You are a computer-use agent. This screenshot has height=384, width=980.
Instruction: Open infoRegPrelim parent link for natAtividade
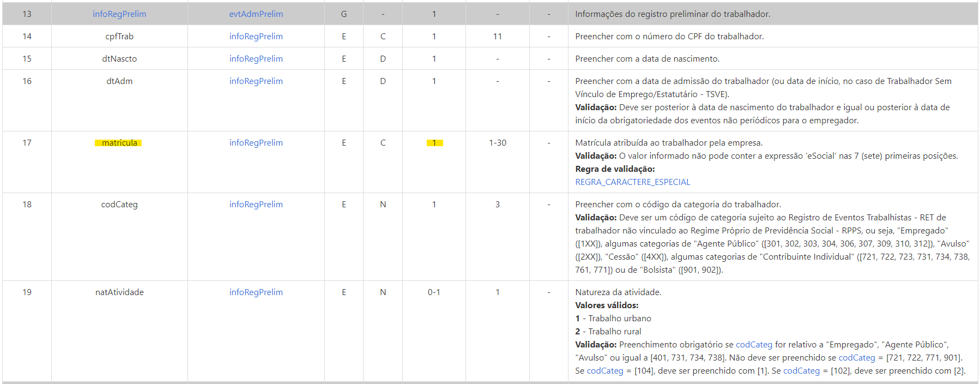point(256,292)
